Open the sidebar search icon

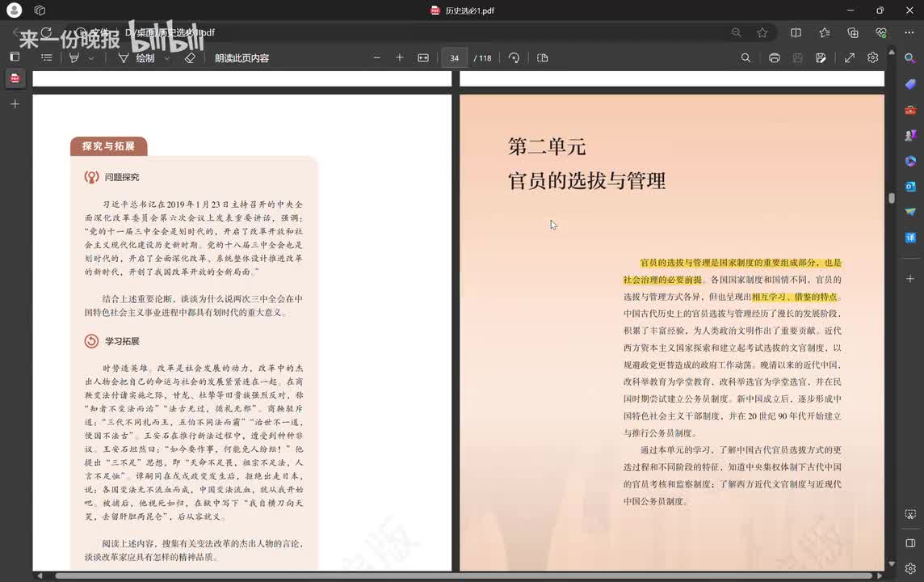(x=910, y=58)
